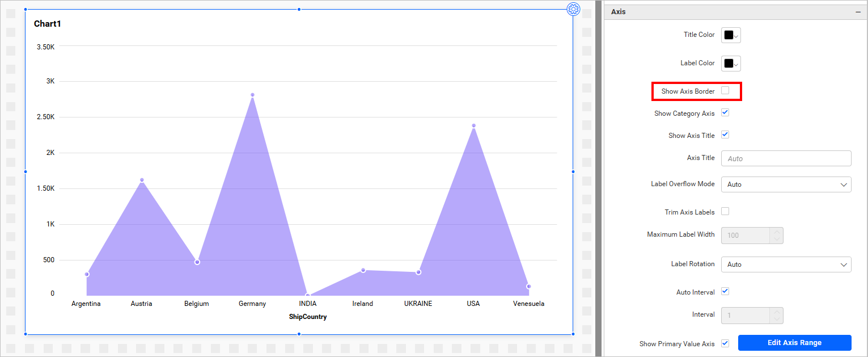
Task: Collapse the Axis section
Action: pyautogui.click(x=858, y=12)
